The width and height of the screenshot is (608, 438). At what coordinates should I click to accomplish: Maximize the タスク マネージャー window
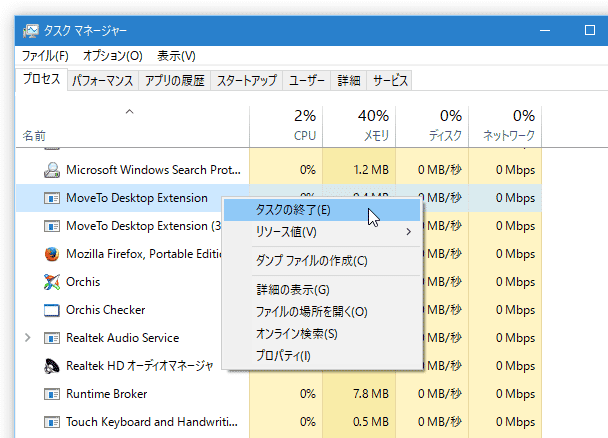click(590, 30)
